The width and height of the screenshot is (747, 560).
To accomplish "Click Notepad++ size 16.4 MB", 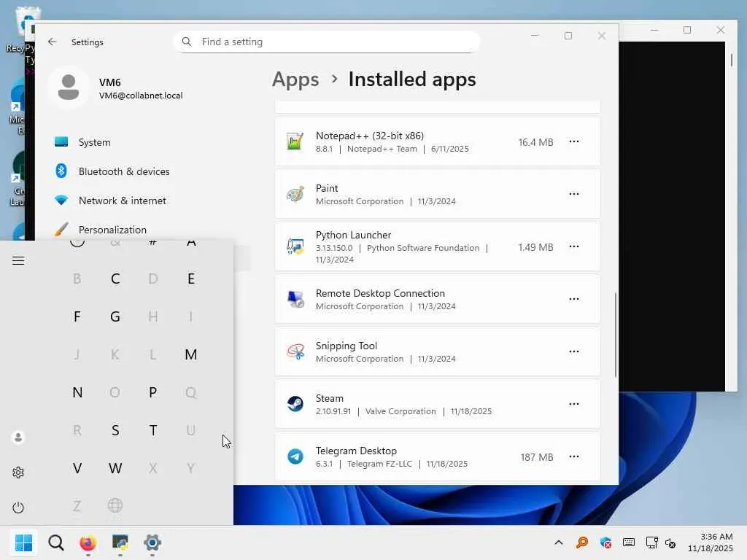I will [x=535, y=142].
